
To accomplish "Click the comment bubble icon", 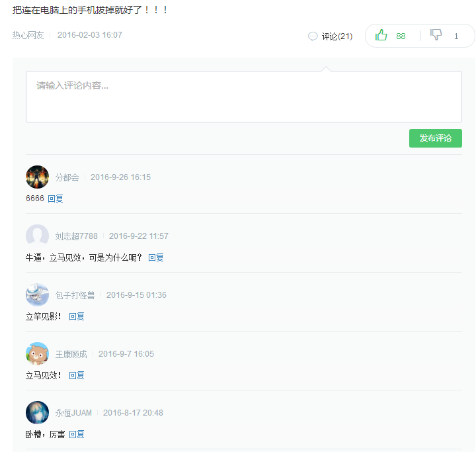I will pyautogui.click(x=313, y=36).
